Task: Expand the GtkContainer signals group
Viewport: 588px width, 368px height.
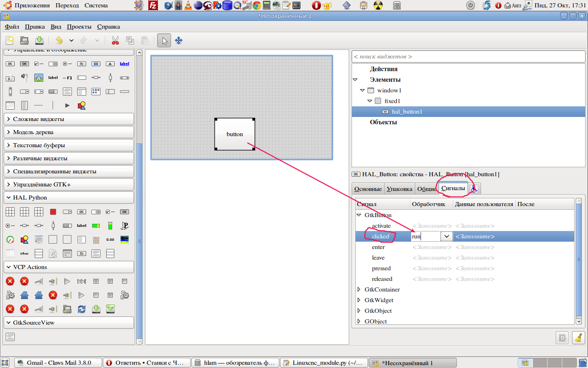Action: (359, 289)
